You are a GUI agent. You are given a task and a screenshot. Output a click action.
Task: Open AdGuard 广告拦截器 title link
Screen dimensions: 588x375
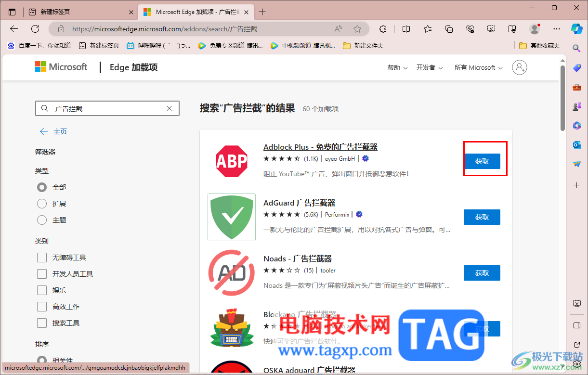click(299, 203)
